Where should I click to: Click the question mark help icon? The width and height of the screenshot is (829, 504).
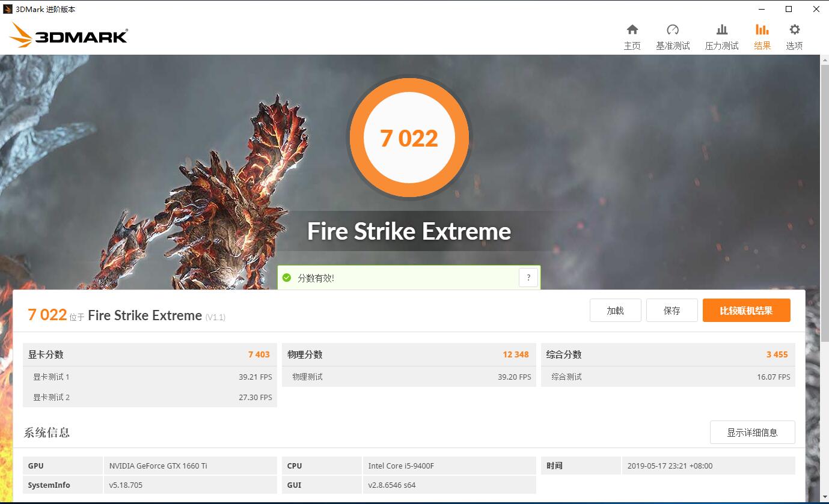(x=528, y=277)
